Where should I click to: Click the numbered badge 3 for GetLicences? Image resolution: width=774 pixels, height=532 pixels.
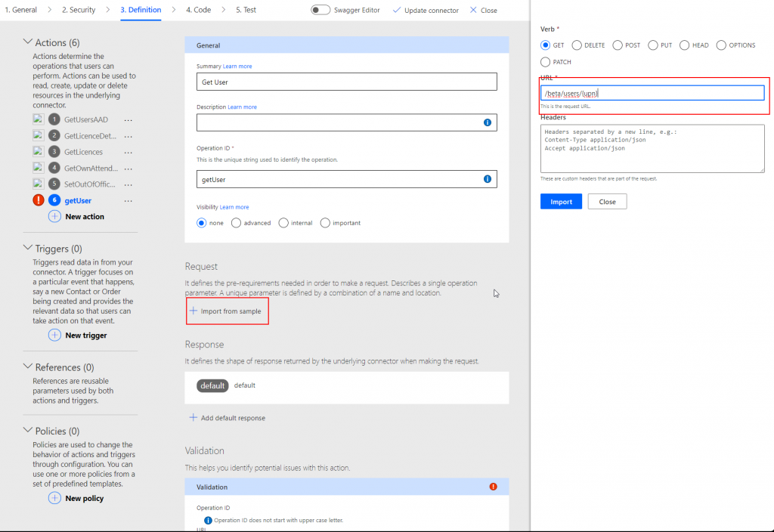tap(54, 151)
